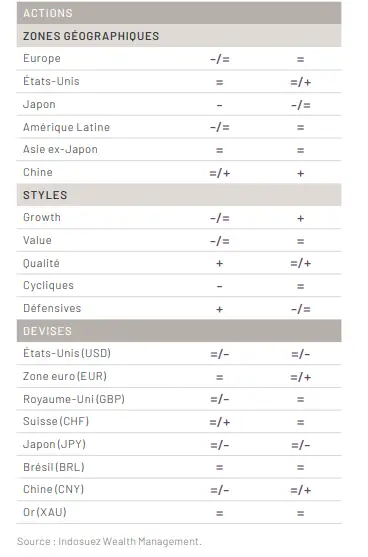Select the Amérique Latine row label
Image resolution: width=368 pixels, height=557 pixels.
[x=66, y=127]
